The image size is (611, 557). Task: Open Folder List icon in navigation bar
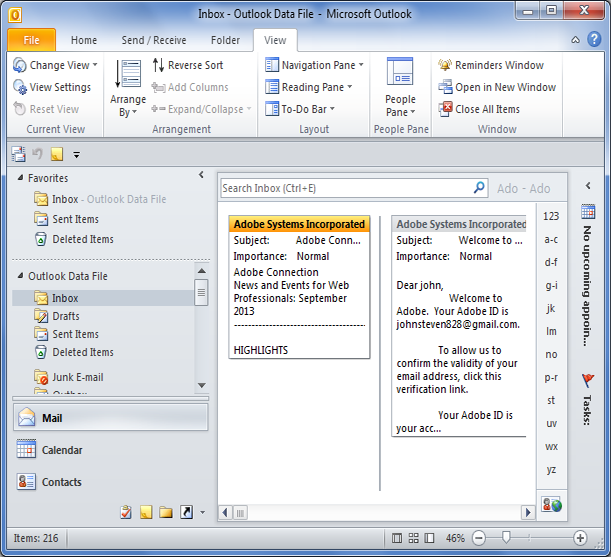click(166, 512)
